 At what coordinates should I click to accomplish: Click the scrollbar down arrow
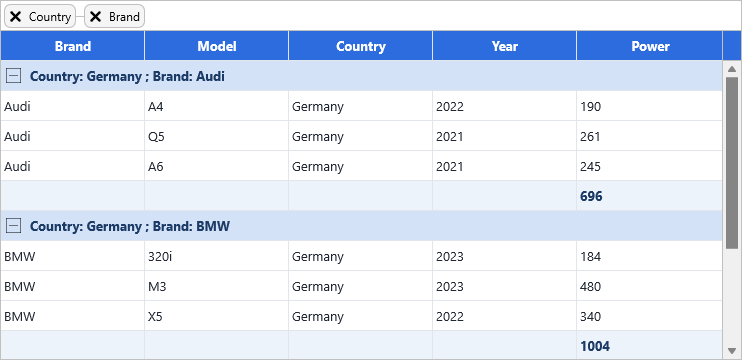point(732,351)
